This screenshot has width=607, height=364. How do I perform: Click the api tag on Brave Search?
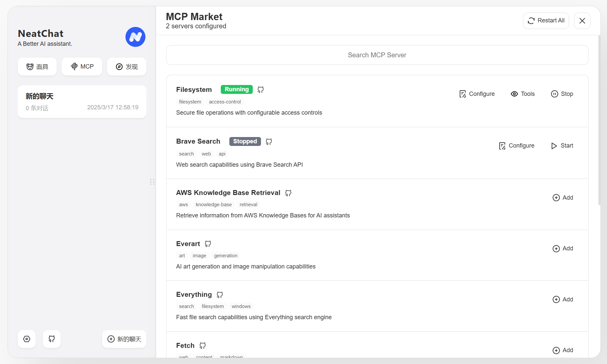[x=222, y=154]
